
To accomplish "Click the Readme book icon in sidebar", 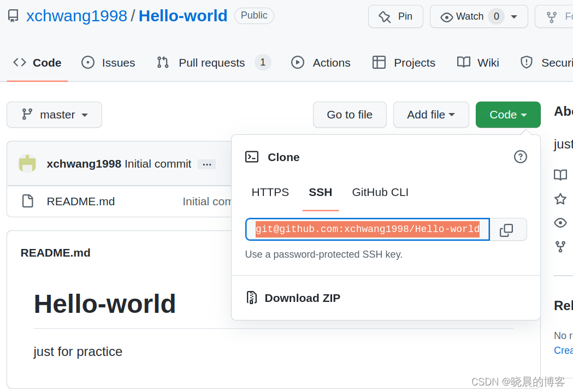I will [560, 175].
